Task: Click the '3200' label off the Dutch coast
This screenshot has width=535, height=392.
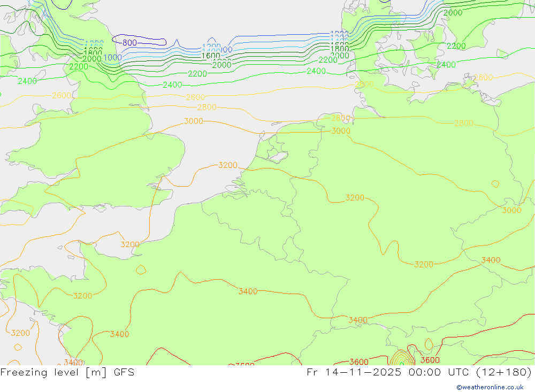Action: pos(228,165)
